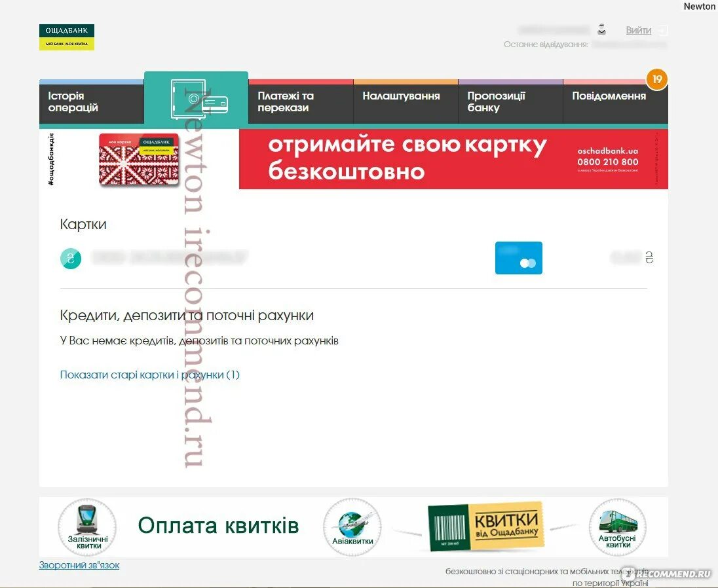The height and width of the screenshot is (588, 718).
Task: Open Історія операцій tab
Action: pyautogui.click(x=92, y=101)
